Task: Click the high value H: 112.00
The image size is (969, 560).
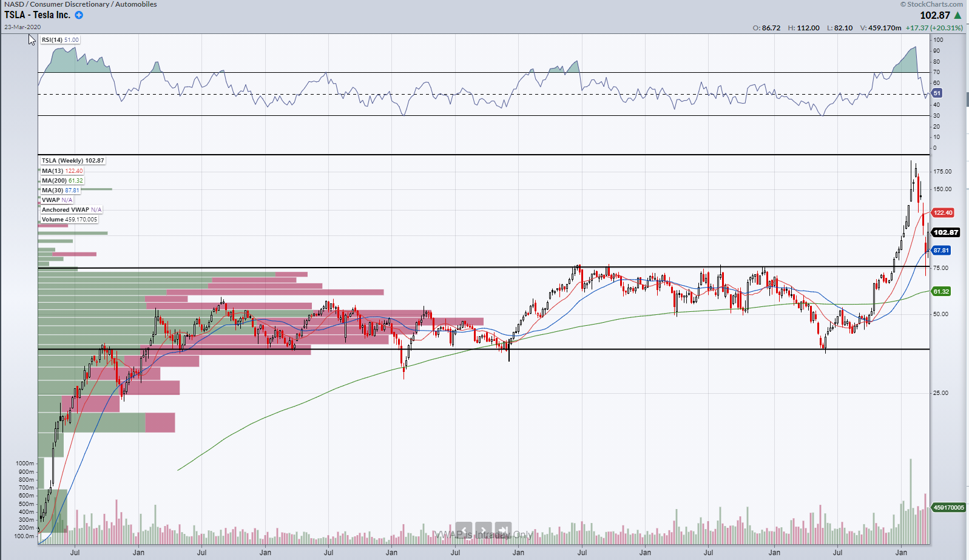Action: pyautogui.click(x=803, y=28)
